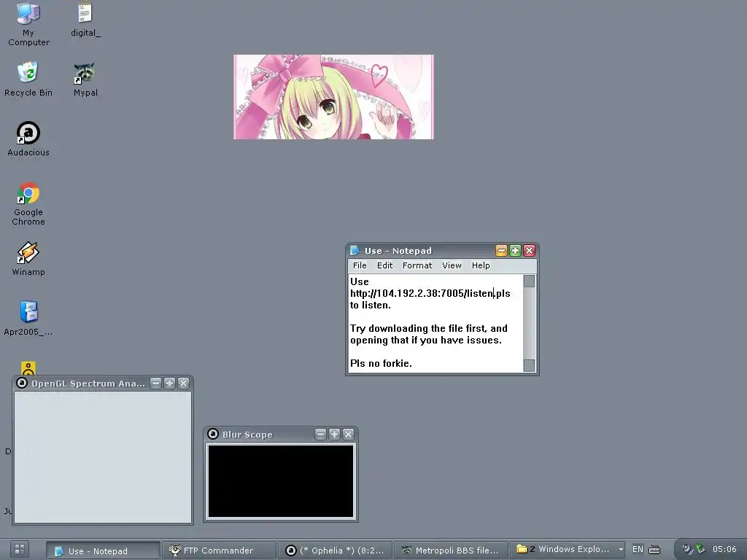Click the yellow icon above OpenGL Spectrum window
The width and height of the screenshot is (747, 560).
[x=28, y=368]
